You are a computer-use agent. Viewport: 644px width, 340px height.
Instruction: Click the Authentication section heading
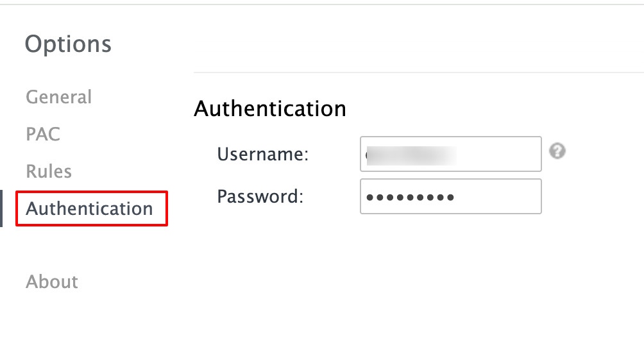click(x=270, y=108)
